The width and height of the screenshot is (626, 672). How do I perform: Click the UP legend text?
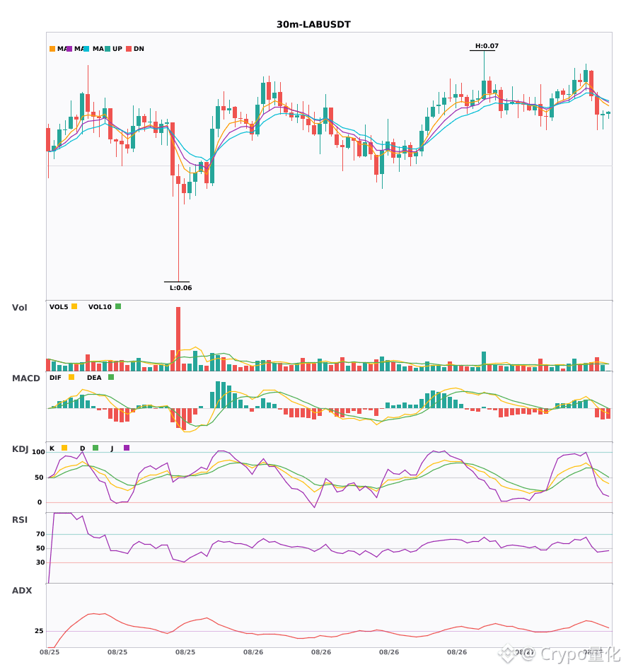click(117, 49)
